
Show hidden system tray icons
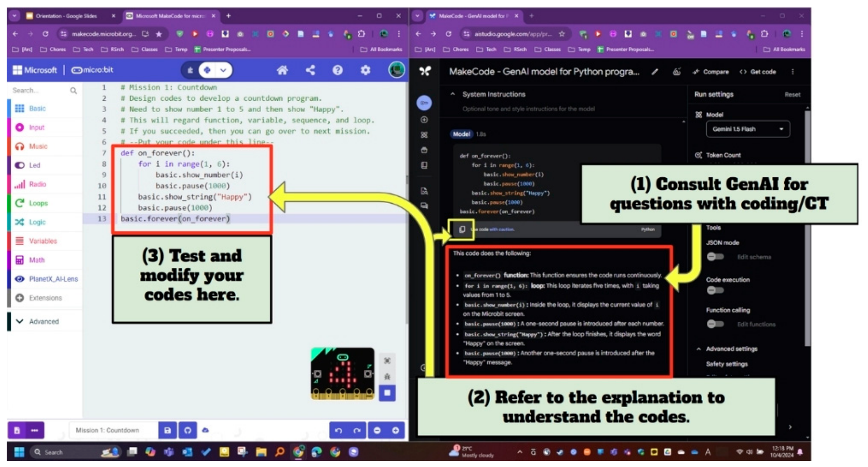coord(520,452)
